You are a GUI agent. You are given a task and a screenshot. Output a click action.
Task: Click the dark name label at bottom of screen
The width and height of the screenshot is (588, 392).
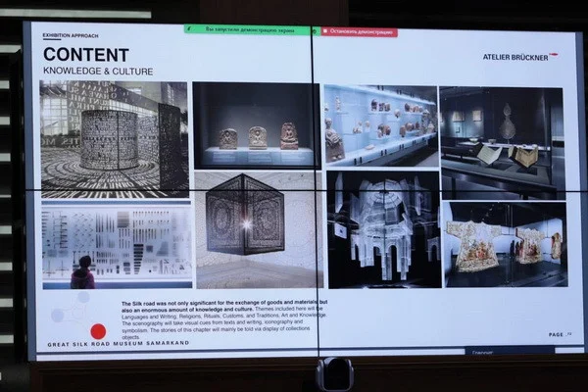[x=510, y=351]
